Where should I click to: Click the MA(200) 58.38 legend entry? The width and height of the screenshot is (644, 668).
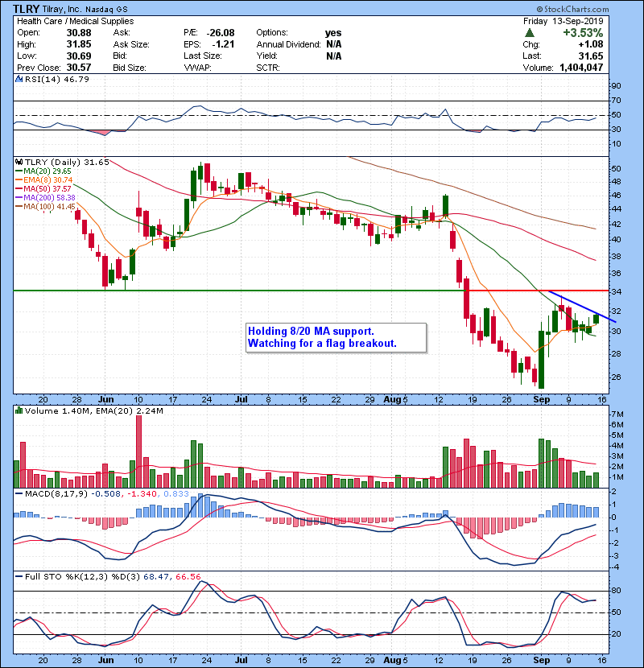pyautogui.click(x=45, y=198)
